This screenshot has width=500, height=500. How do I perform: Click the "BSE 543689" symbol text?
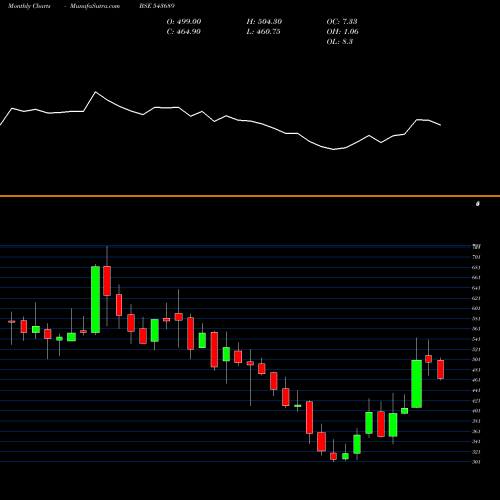pyautogui.click(x=157, y=6)
